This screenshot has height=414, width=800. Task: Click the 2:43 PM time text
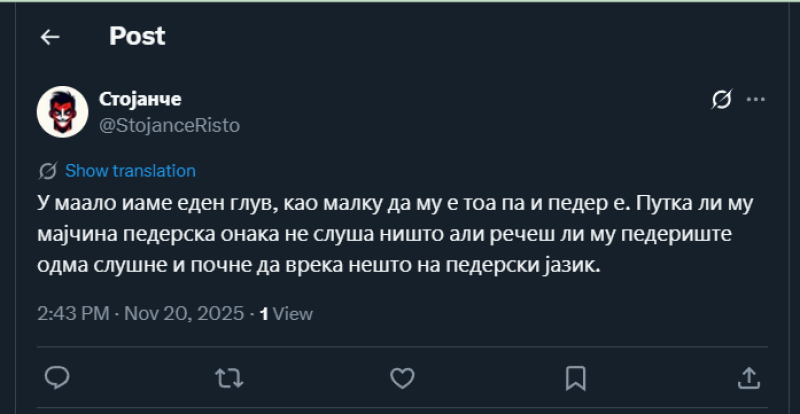click(x=73, y=313)
